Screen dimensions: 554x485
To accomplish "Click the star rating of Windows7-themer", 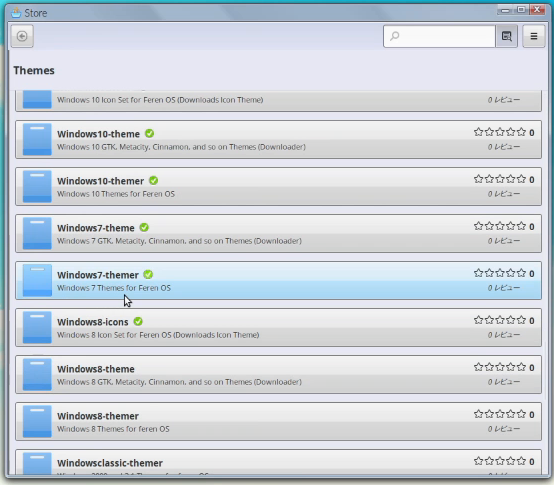I will 500,273.
